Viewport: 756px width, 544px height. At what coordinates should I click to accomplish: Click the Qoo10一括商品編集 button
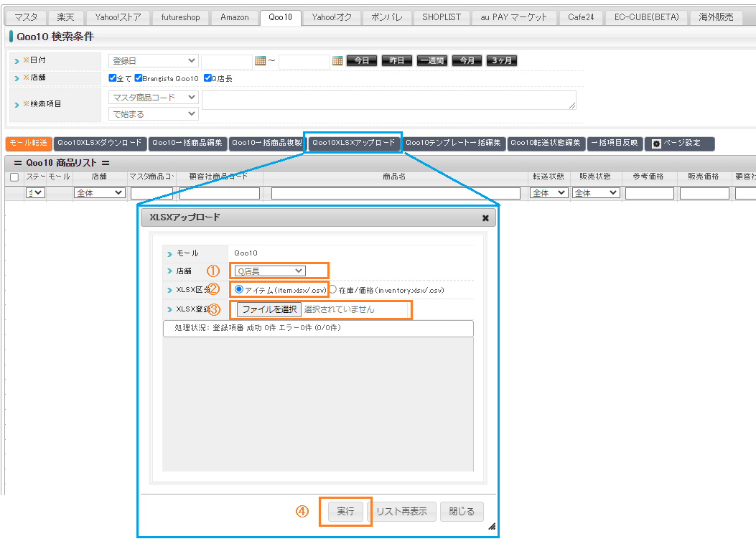tap(187, 144)
